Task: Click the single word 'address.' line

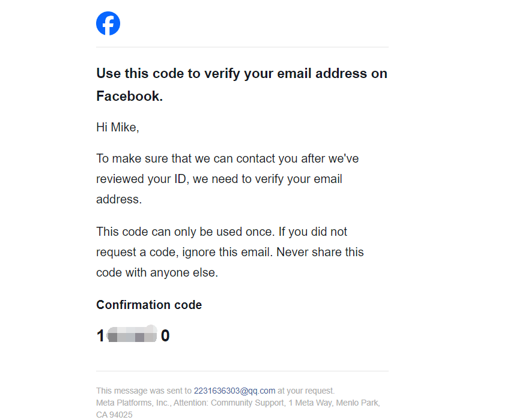Action: (119, 199)
